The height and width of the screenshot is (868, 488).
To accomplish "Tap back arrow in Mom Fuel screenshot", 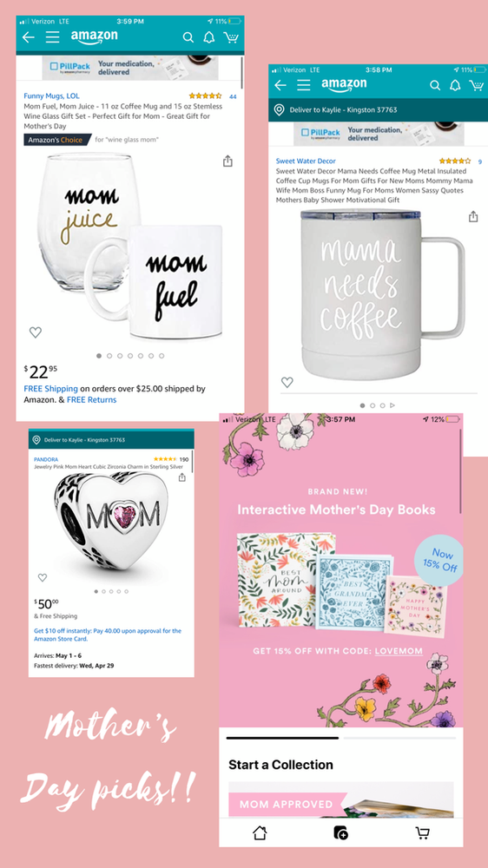I will coord(29,37).
